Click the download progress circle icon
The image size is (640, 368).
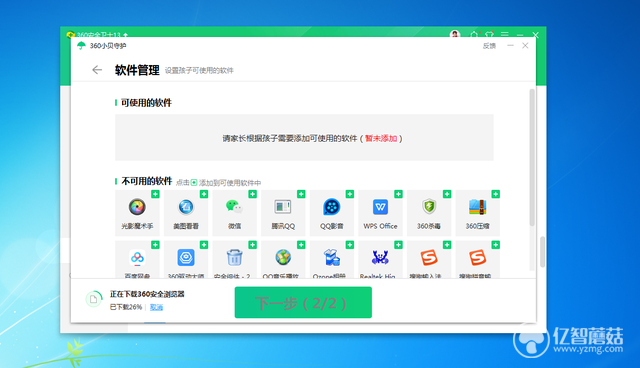pyautogui.click(x=94, y=299)
